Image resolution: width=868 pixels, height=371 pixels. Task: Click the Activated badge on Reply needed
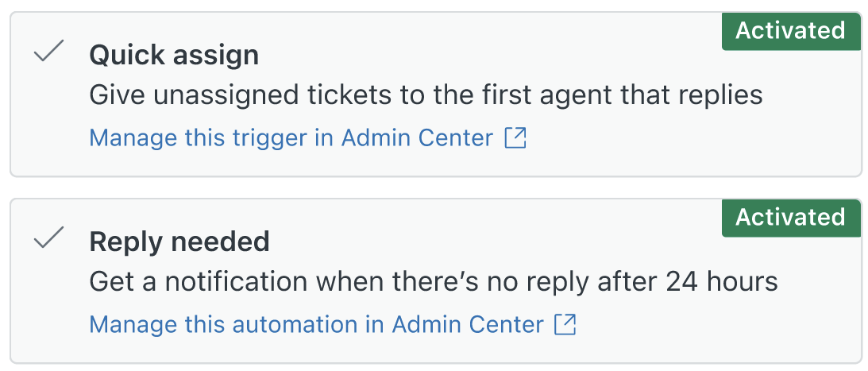pos(790,217)
